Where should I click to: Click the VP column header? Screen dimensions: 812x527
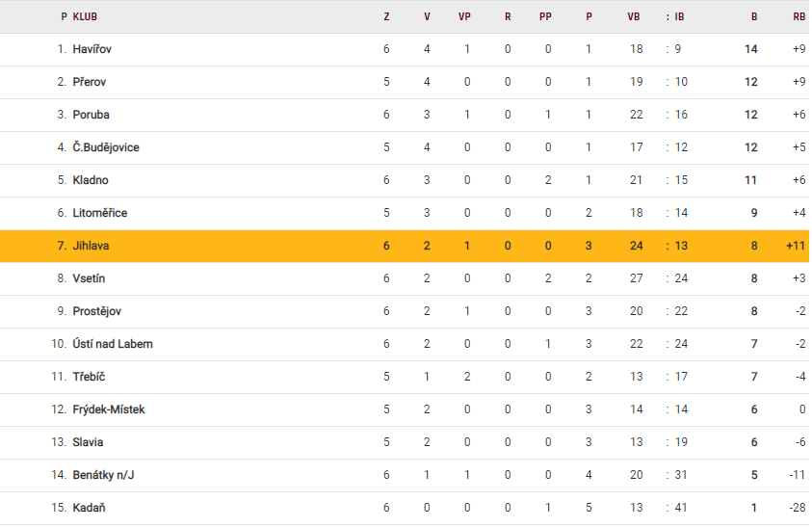465,16
